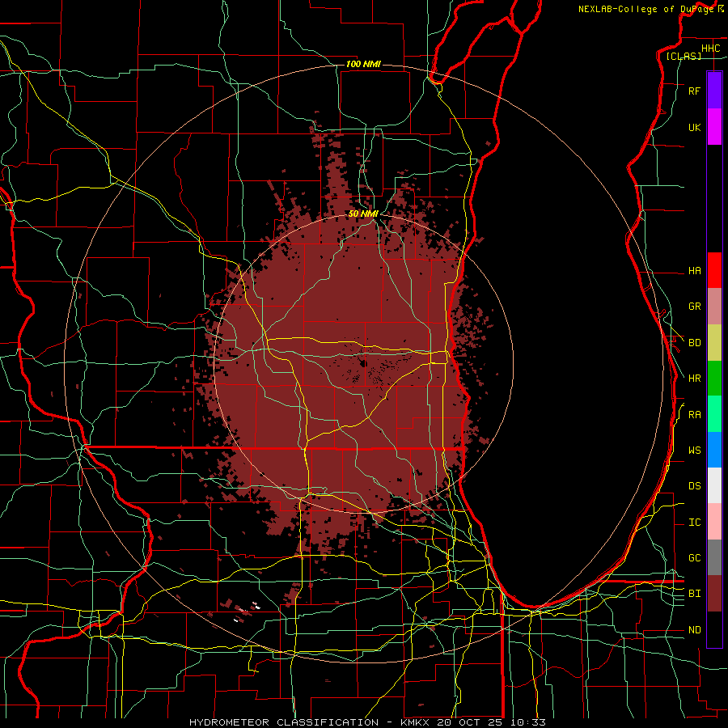Click the "RF" legend label

pos(695,91)
